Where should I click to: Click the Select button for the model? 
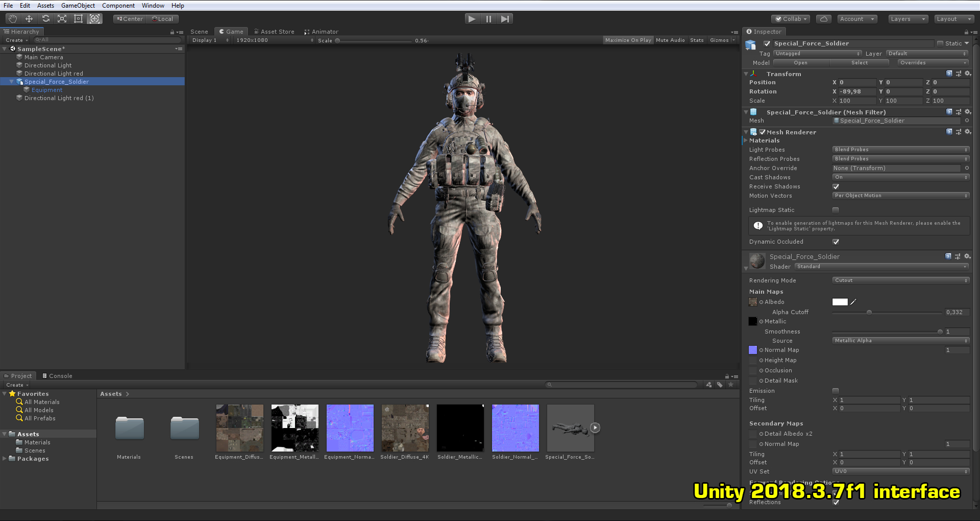coord(860,62)
